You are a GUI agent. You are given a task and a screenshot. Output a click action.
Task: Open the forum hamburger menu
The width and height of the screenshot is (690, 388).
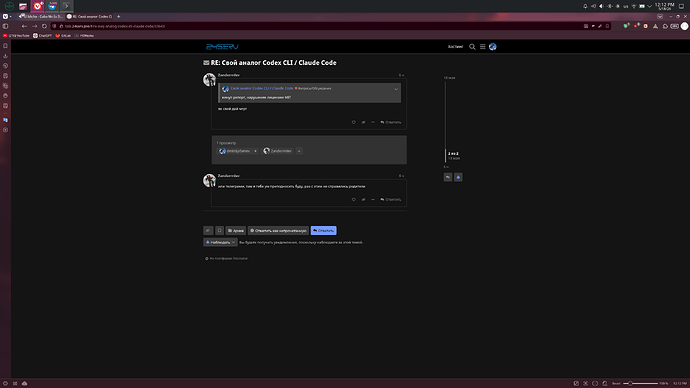click(482, 47)
